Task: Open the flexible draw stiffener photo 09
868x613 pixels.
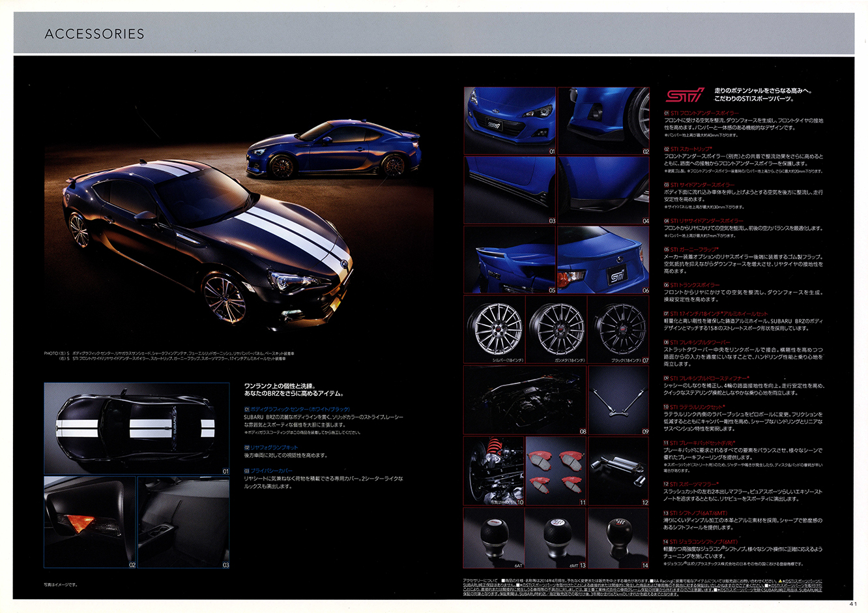Action: pos(619,400)
